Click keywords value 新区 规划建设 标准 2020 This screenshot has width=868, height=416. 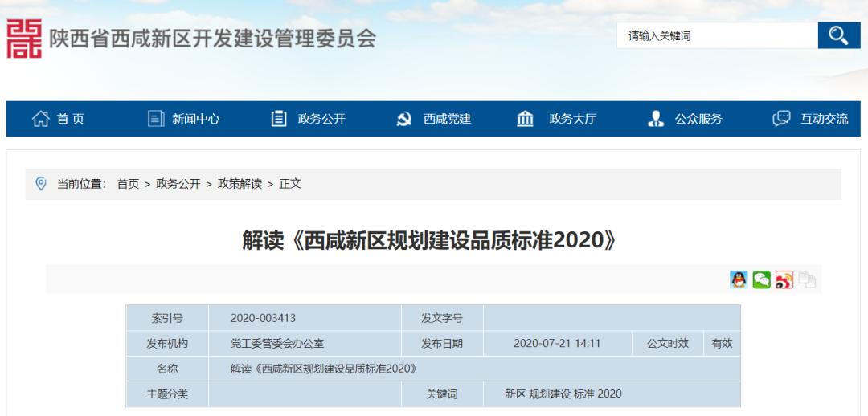[x=563, y=394]
